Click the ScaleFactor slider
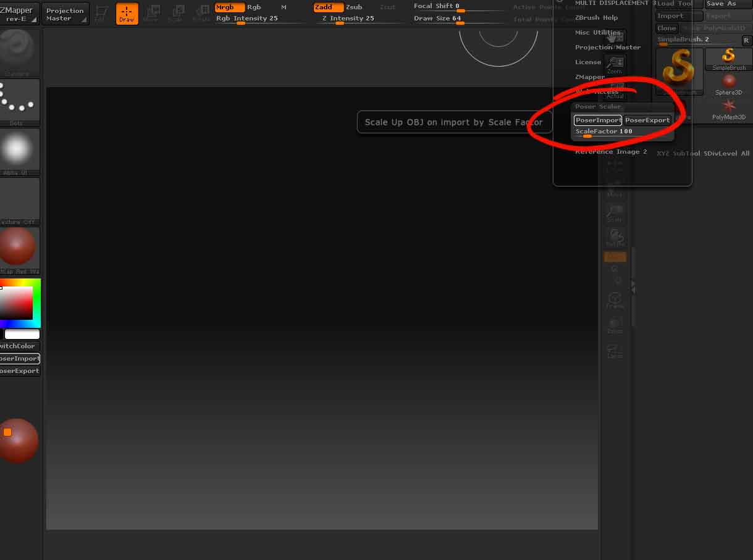This screenshot has height=560, width=753. (x=623, y=132)
